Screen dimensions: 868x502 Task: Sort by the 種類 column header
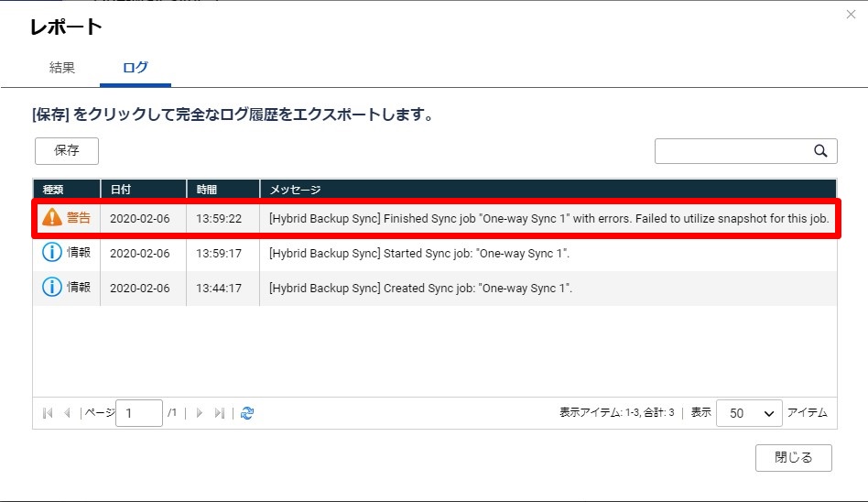(x=67, y=190)
